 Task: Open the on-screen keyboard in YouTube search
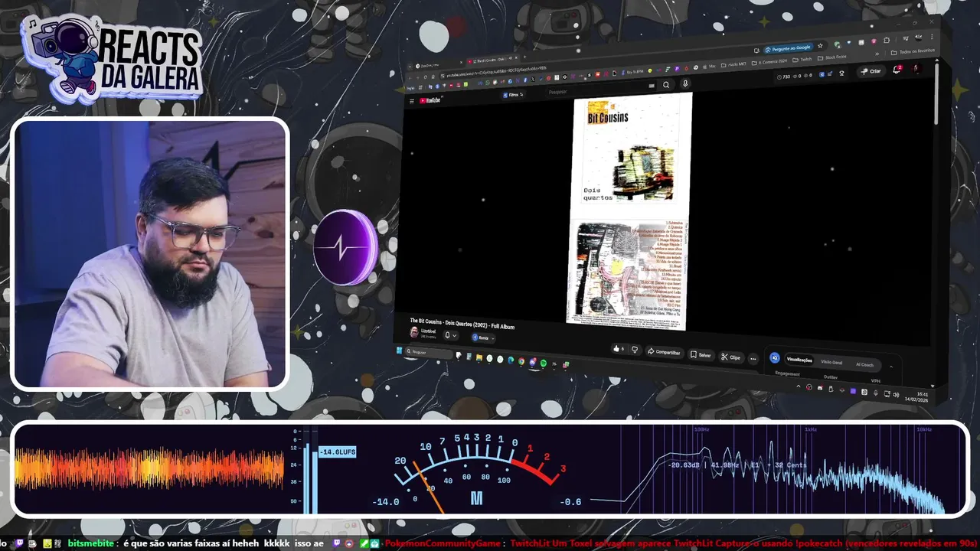652,86
